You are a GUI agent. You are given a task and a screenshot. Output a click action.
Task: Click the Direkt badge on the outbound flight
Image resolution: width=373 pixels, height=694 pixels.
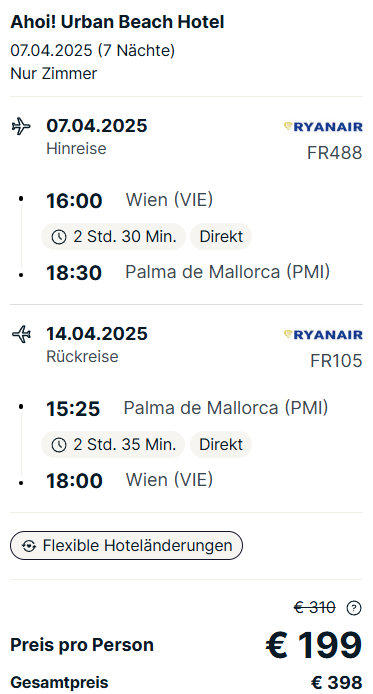coord(221,237)
